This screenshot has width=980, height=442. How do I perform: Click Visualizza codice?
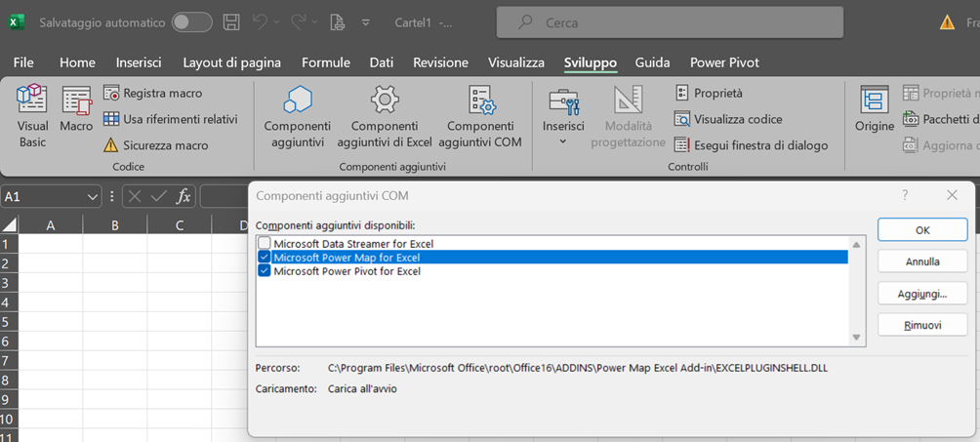click(x=728, y=119)
